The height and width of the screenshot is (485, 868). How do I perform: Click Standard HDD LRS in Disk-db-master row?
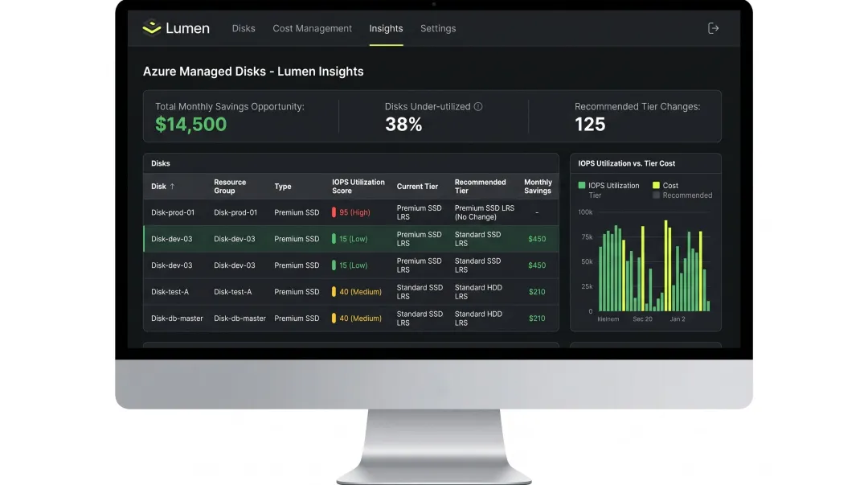click(478, 319)
